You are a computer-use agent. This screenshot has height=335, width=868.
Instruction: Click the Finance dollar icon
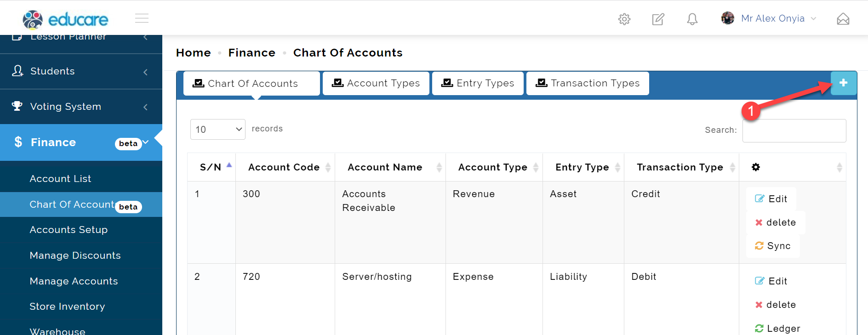(x=18, y=142)
